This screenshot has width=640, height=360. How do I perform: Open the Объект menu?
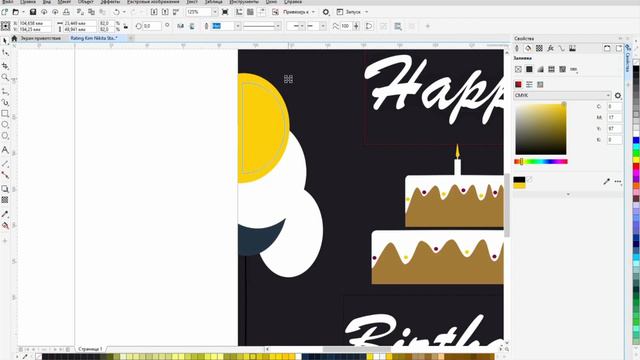tap(85, 2)
